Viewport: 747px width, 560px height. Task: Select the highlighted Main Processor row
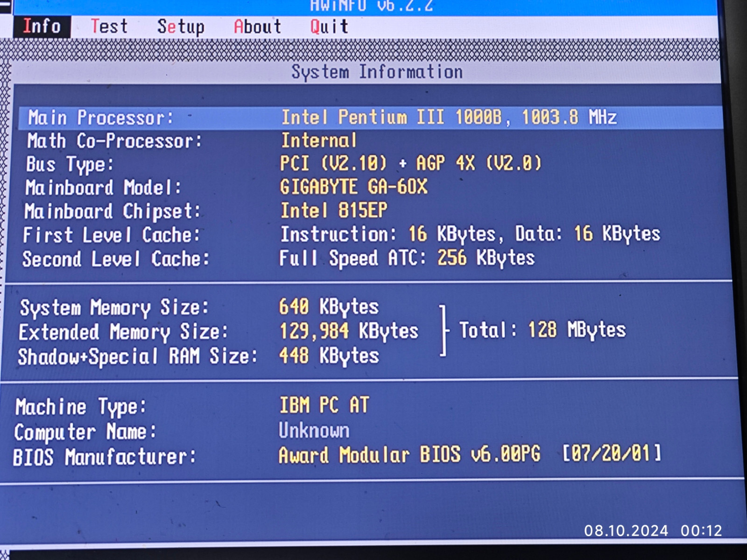(370, 117)
